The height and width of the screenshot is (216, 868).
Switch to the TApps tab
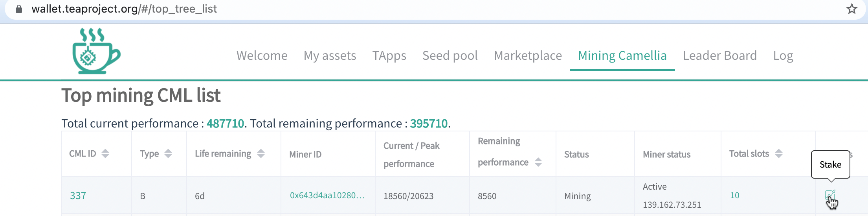(389, 55)
